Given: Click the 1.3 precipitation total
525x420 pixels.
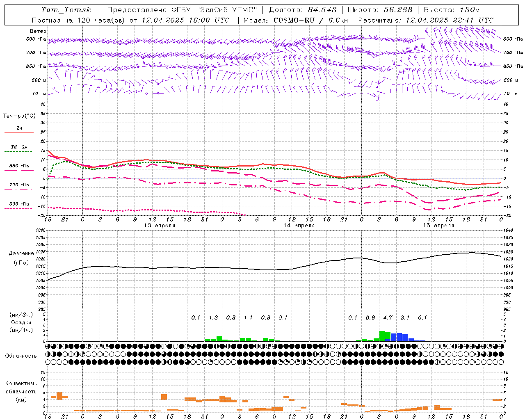Looking at the screenshot, I should 213,318.
